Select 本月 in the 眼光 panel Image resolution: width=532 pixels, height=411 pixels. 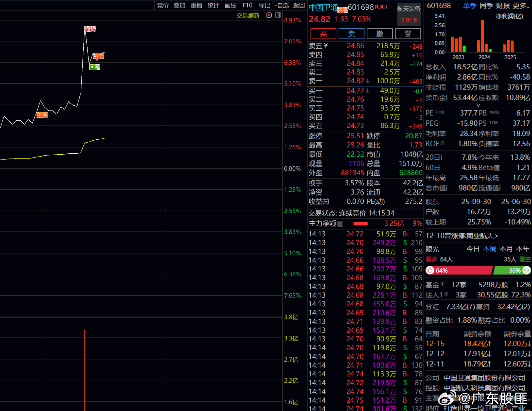click(506, 249)
